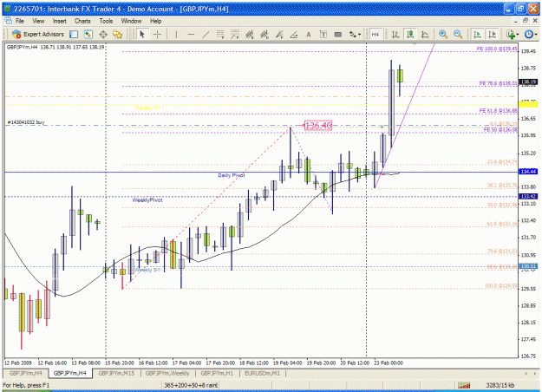Select the Trendline drawing tool
The image size is (542, 392).
(x=206, y=34)
